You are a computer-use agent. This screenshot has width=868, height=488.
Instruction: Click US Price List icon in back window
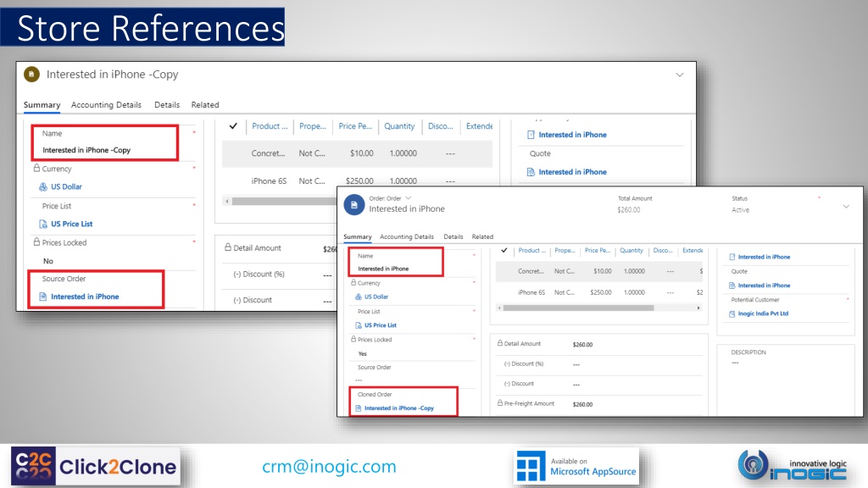[43, 224]
